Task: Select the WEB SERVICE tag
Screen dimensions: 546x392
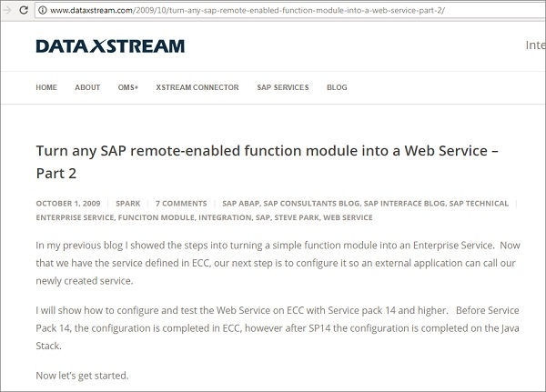Action: [348, 217]
